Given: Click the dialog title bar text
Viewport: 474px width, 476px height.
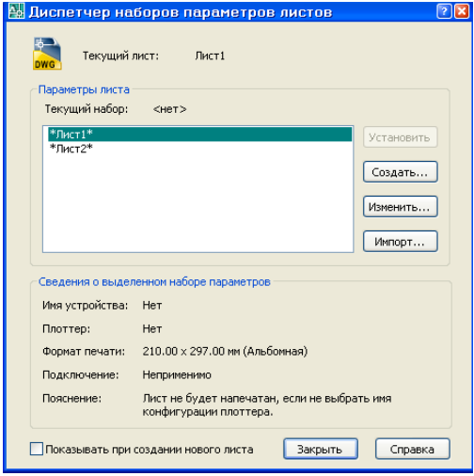Looking at the screenshot, I should (181, 12).
